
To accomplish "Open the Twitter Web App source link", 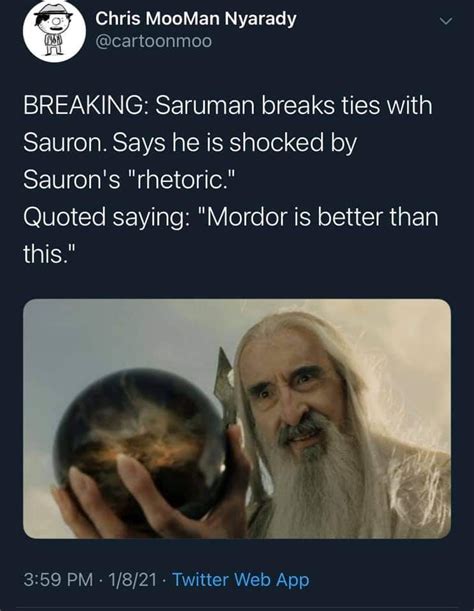I will click(241, 579).
